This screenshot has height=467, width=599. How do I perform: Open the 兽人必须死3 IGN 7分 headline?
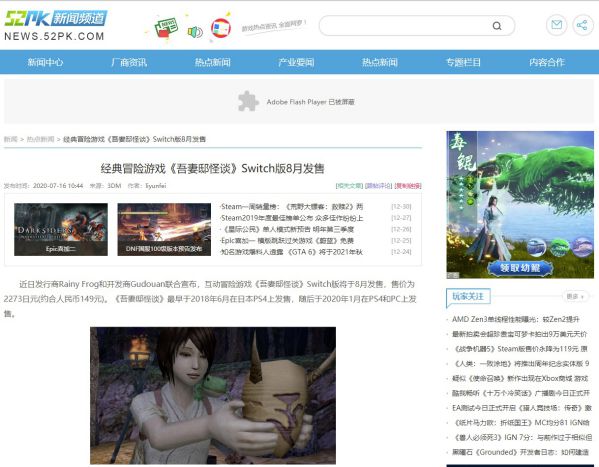[522, 437]
